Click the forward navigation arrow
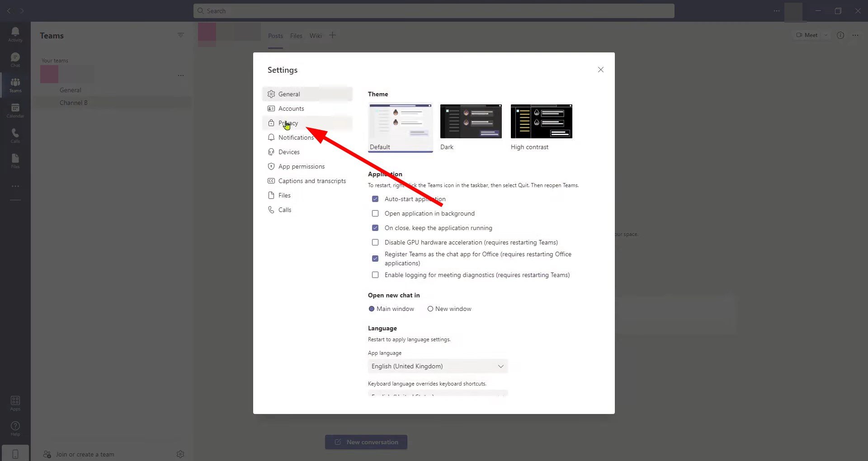Viewport: 868px width, 461px height. 22,11
